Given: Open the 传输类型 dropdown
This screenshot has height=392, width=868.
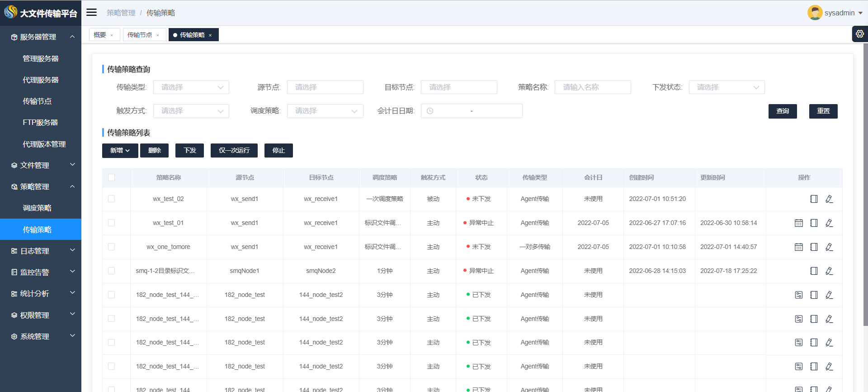Looking at the screenshot, I should coord(191,87).
